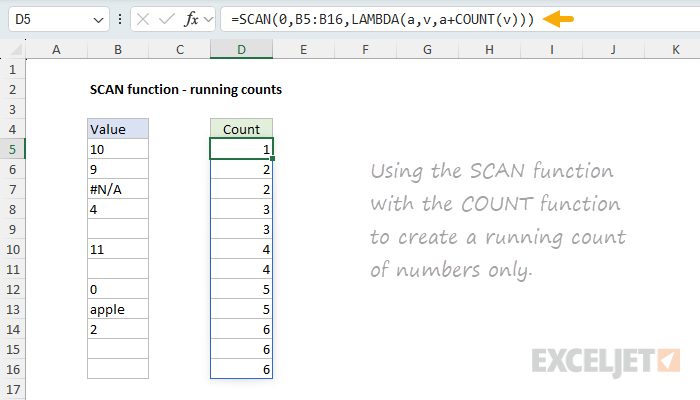Select row 16 header
Viewport: 700px width, 400px height.
13,369
